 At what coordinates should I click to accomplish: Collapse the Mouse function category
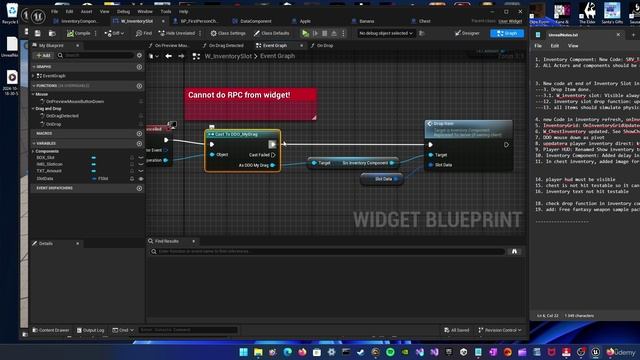click(x=33, y=94)
